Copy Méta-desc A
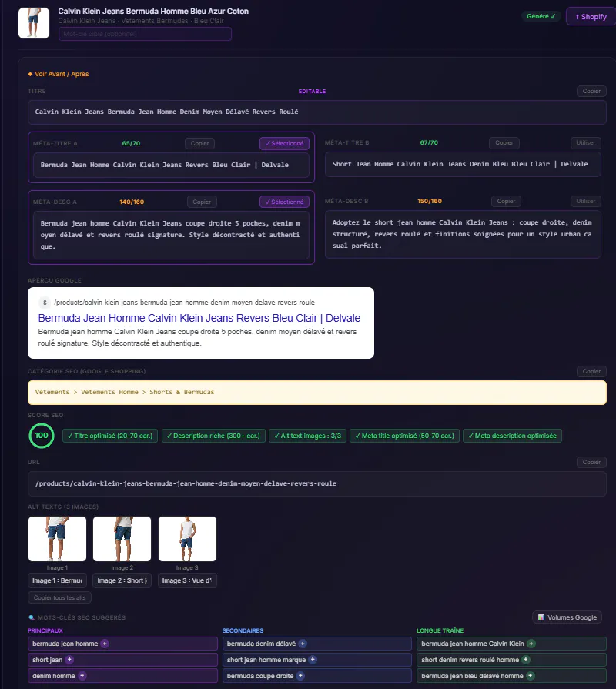Screen dimensions: 616x689 point(202,202)
